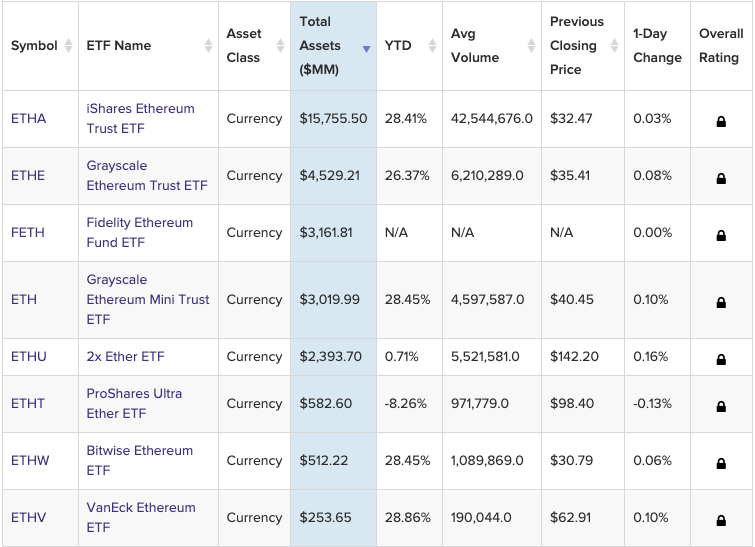Click the rating lock icon for the ETH row
This screenshot has height=547, width=755.
(x=720, y=302)
